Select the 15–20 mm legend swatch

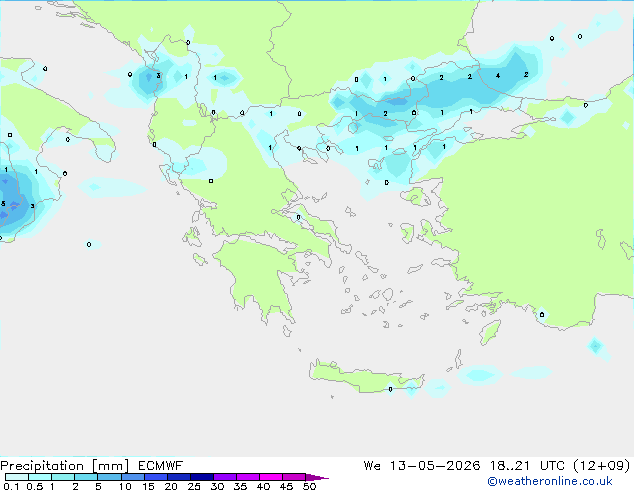[x=156, y=477]
